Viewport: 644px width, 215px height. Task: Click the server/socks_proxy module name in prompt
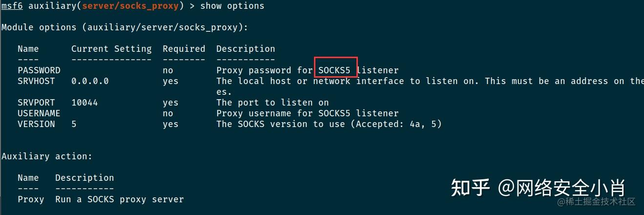(129, 6)
